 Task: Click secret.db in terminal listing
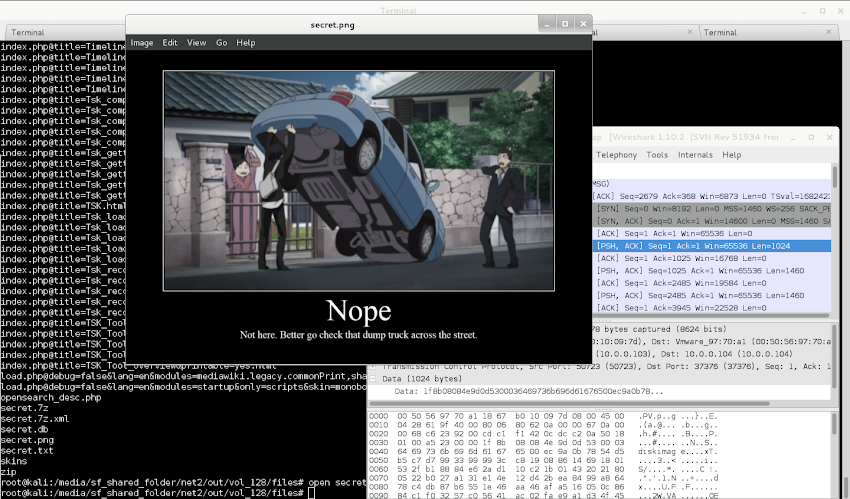pos(24,430)
